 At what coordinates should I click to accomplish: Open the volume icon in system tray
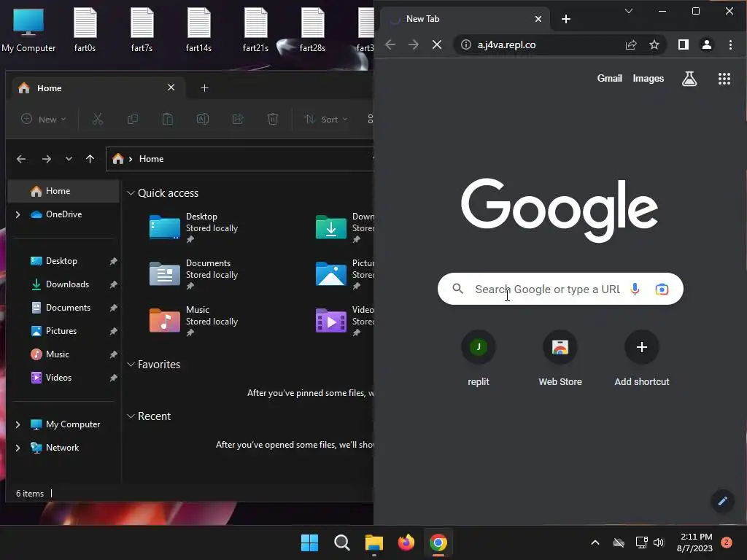click(x=659, y=542)
